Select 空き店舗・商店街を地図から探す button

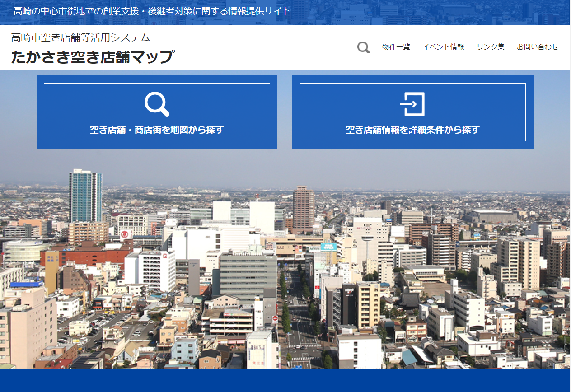[x=157, y=112]
